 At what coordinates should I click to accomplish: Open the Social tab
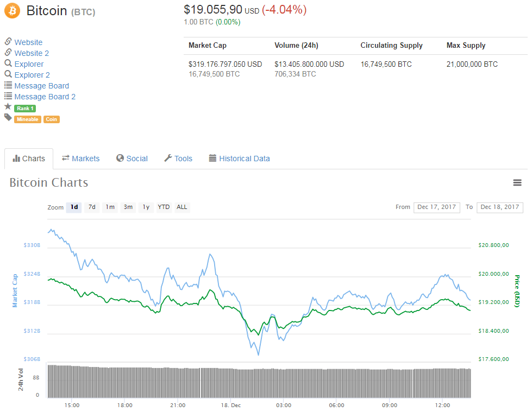132,159
